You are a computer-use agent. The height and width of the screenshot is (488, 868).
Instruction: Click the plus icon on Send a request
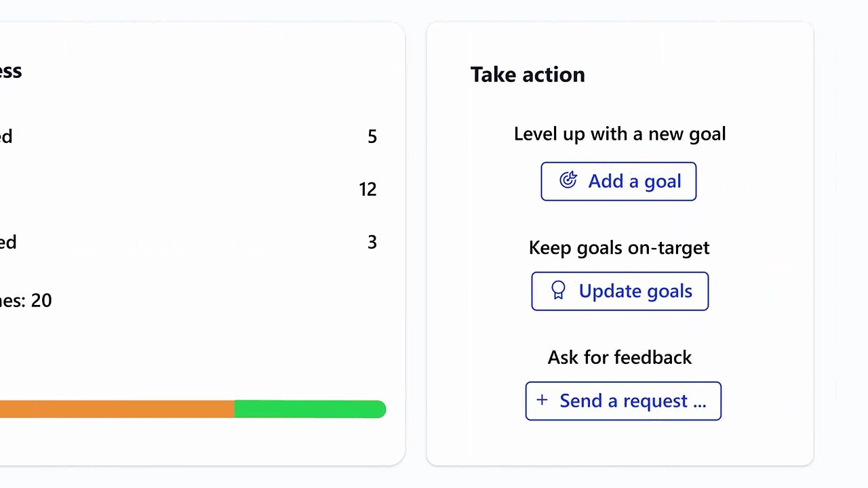[x=542, y=401]
